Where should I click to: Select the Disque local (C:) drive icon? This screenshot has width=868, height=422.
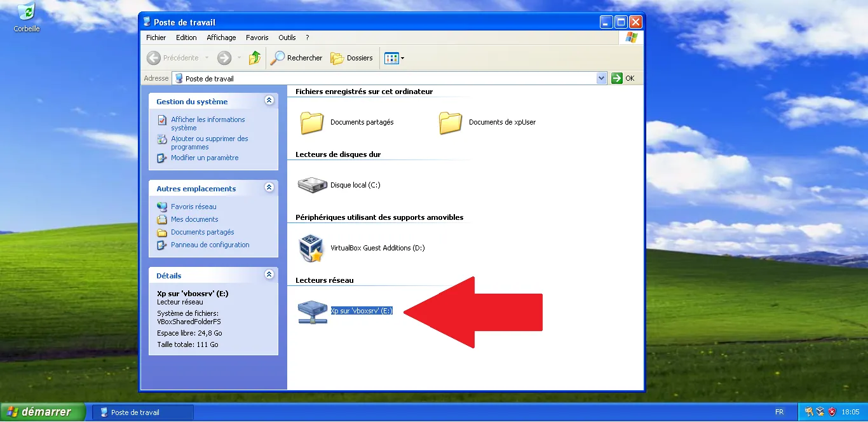[311, 185]
